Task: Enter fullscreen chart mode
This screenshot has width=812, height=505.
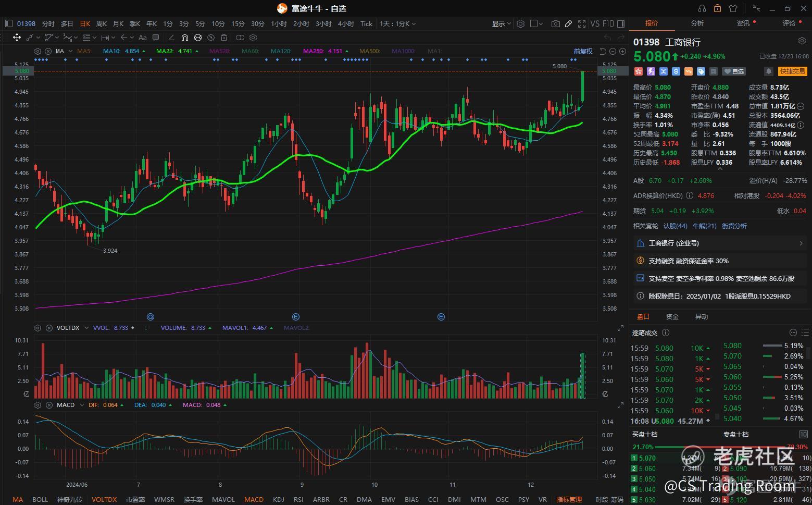Action: tap(581, 23)
